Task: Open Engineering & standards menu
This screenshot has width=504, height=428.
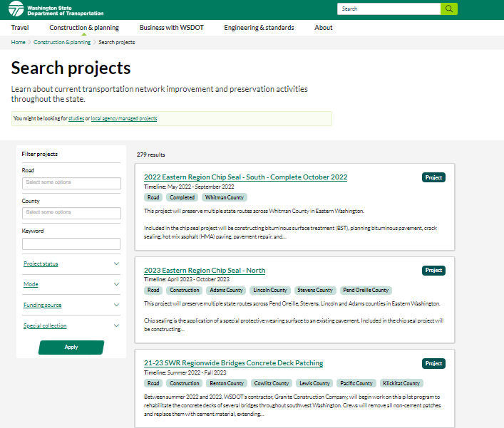Action: pyautogui.click(x=259, y=28)
